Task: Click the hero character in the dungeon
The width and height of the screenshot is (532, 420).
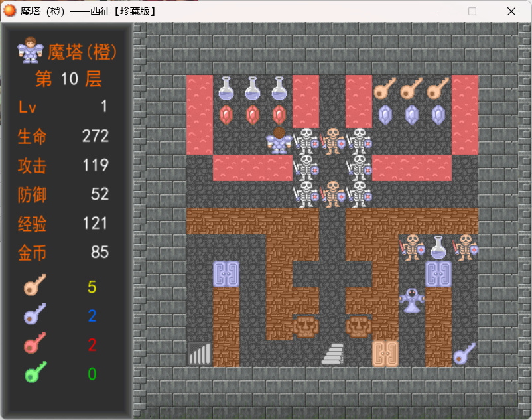Action: (x=279, y=141)
